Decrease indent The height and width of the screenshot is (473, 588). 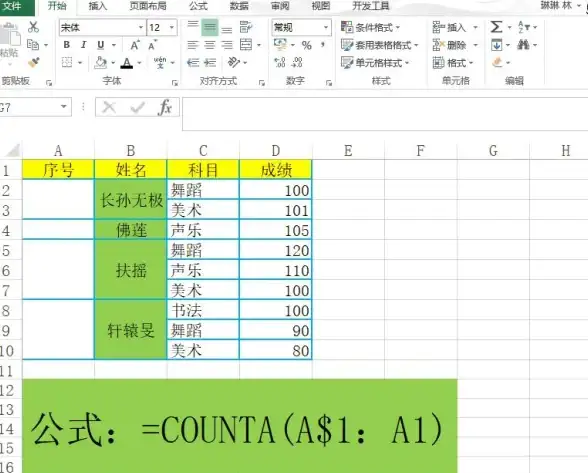point(193,62)
